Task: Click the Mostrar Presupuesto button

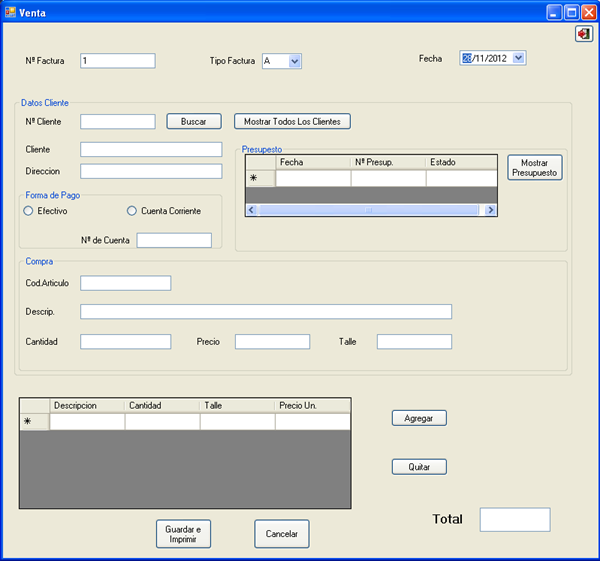Action: click(535, 167)
